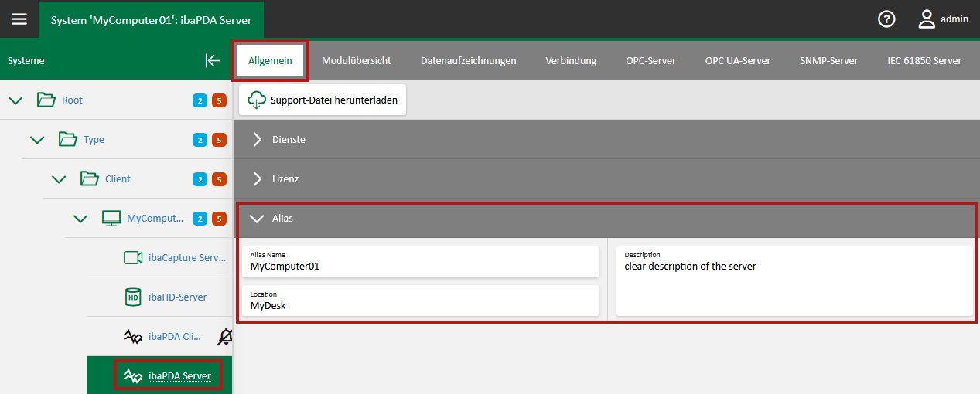This screenshot has height=394, width=980.
Task: Click red badge 5 on MyComputer row
Action: click(x=219, y=219)
